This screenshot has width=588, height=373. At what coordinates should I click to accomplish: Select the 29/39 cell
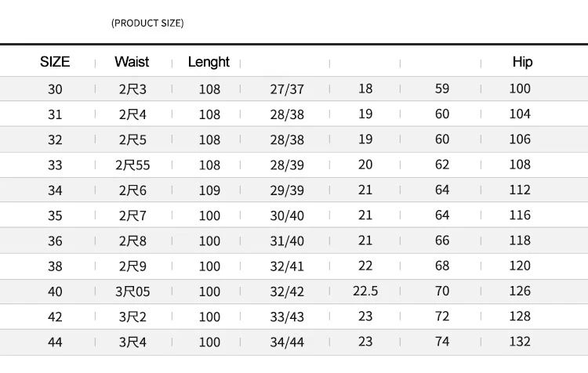click(x=287, y=190)
